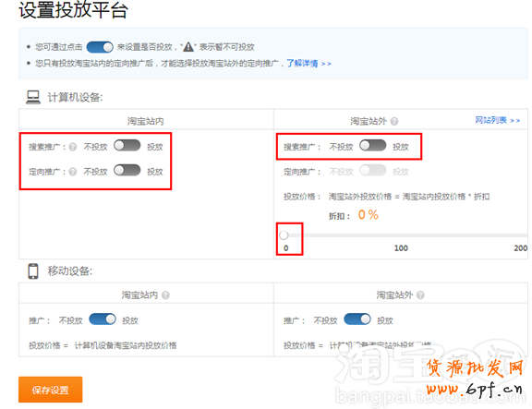Screen dimensions: 532x409
Task: Click the disabled 淘宝站外 定向推广 switch
Action: (373, 170)
